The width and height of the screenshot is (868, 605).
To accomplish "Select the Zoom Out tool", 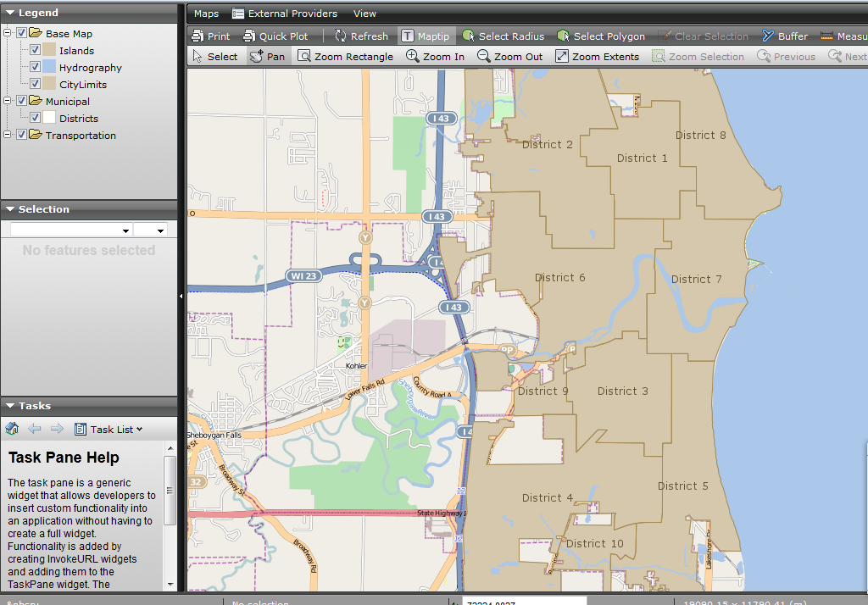I will pos(509,56).
